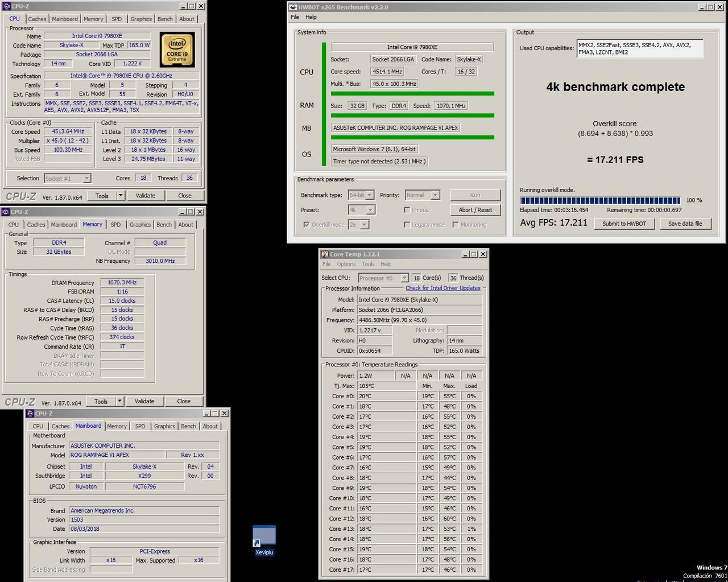Open the About tab in the CPU-Z Memory window
The width and height of the screenshot is (728, 582).
pos(185,225)
